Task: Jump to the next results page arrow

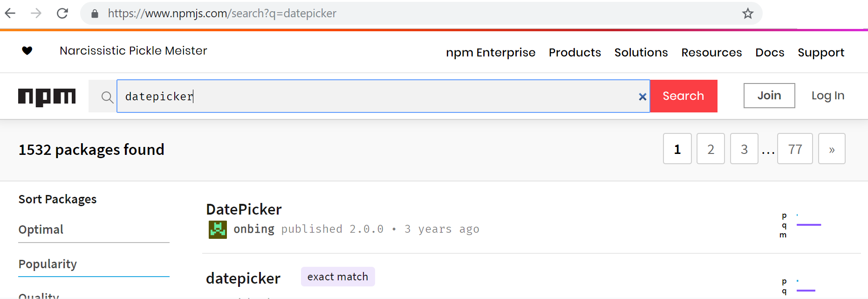Action: pos(832,149)
